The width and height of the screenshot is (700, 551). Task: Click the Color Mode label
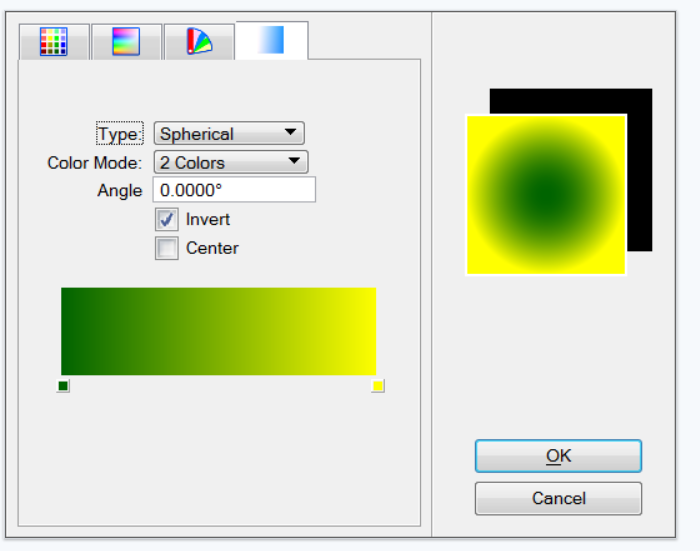coord(95,163)
